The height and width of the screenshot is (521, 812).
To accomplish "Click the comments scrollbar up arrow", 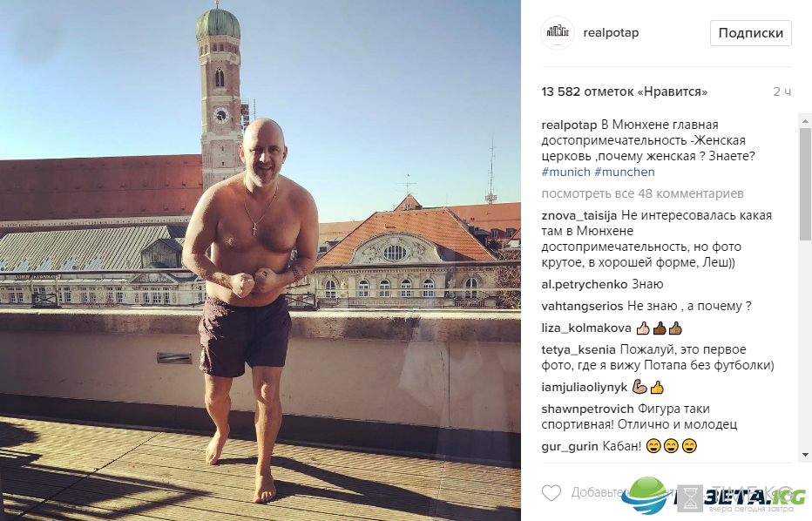I will coord(805,121).
